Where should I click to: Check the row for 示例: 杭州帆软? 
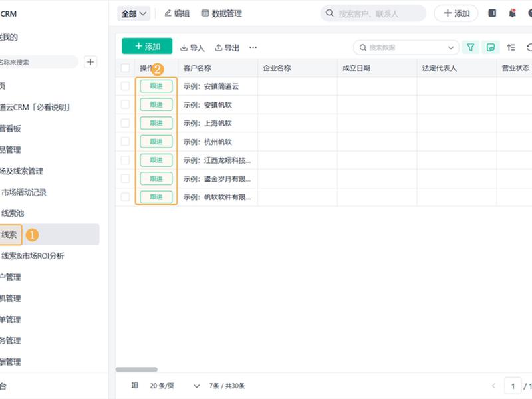click(x=125, y=142)
